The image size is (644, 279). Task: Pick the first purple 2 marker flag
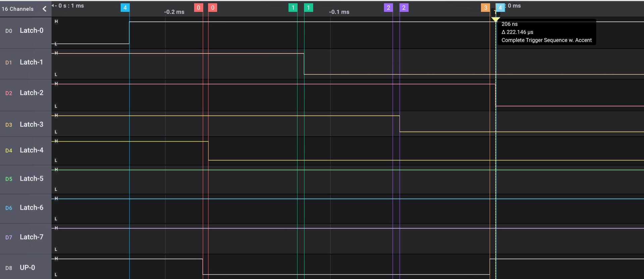tap(388, 8)
